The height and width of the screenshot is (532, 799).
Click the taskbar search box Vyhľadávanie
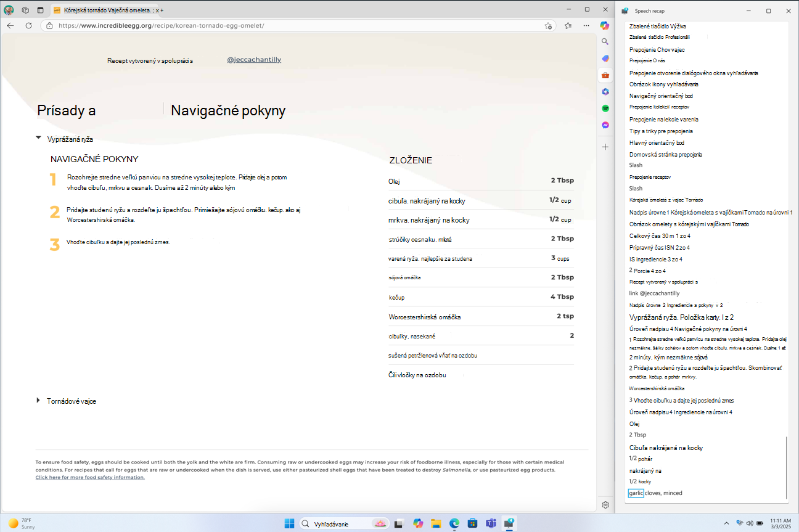(x=344, y=523)
